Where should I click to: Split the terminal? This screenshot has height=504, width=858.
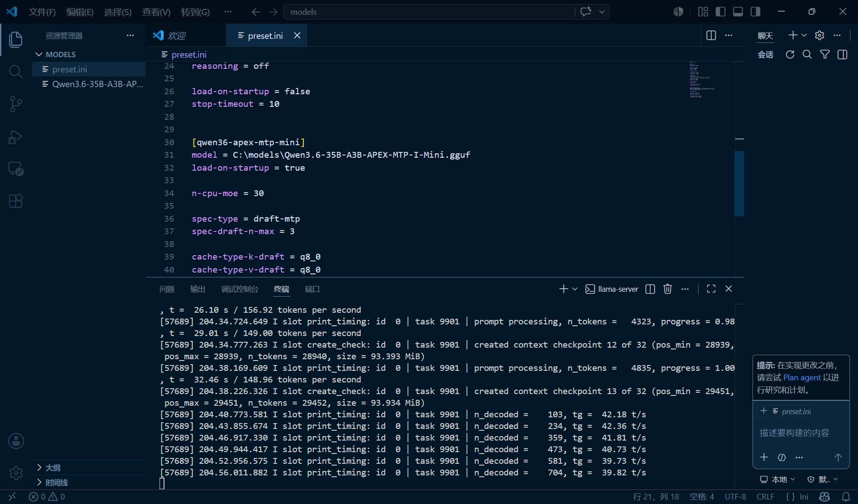point(650,289)
